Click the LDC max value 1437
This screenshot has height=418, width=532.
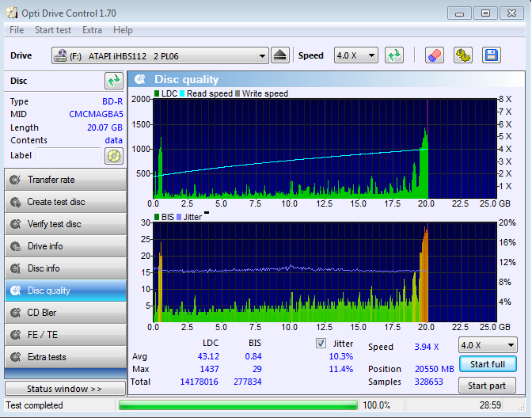point(210,369)
